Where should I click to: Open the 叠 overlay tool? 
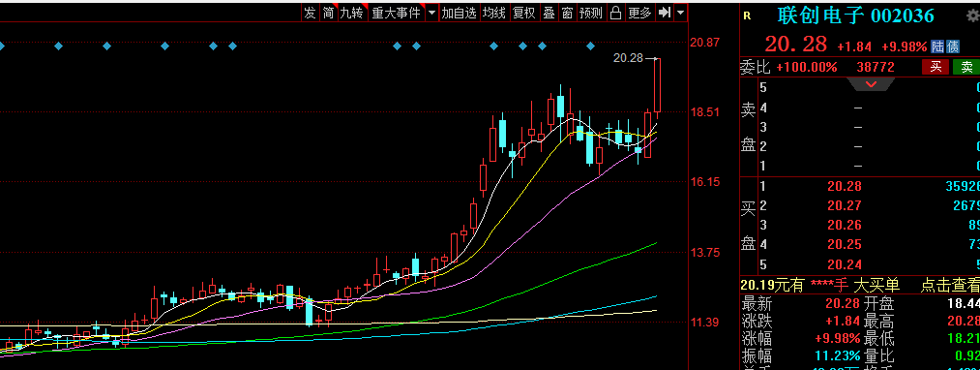tap(549, 13)
